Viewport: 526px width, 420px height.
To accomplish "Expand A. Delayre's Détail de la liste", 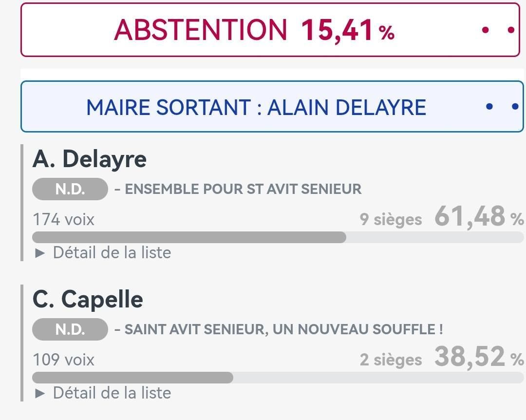I will [103, 253].
